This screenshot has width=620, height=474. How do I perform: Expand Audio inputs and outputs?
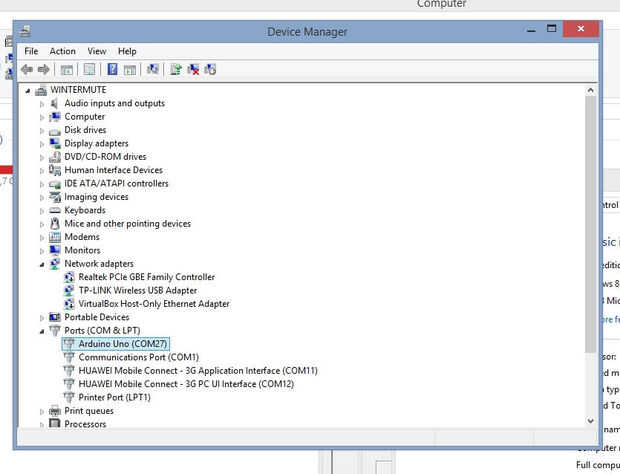(x=42, y=104)
